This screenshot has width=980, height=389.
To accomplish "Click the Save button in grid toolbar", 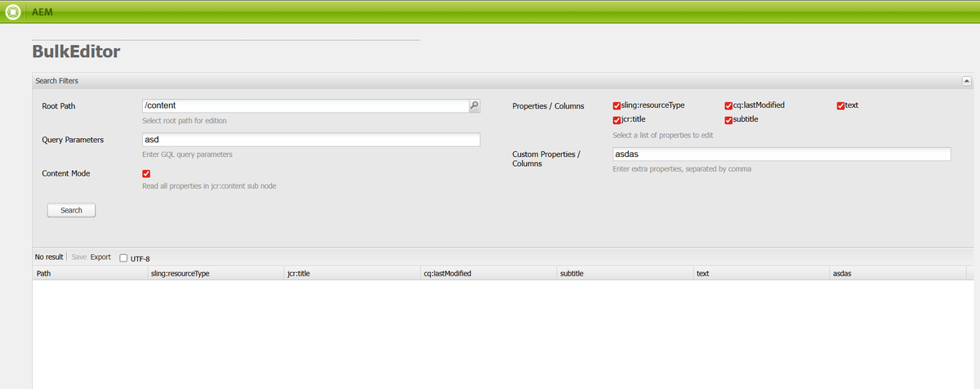I will pos(79,257).
